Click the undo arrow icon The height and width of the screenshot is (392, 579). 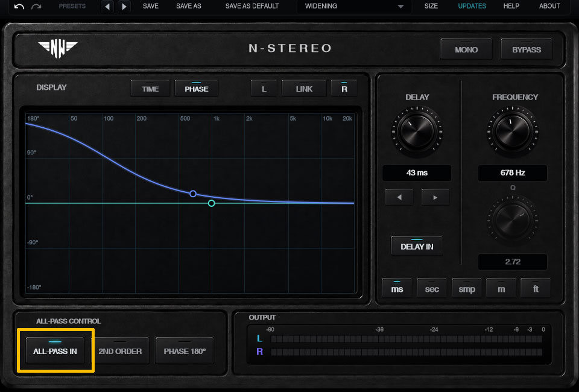19,6
